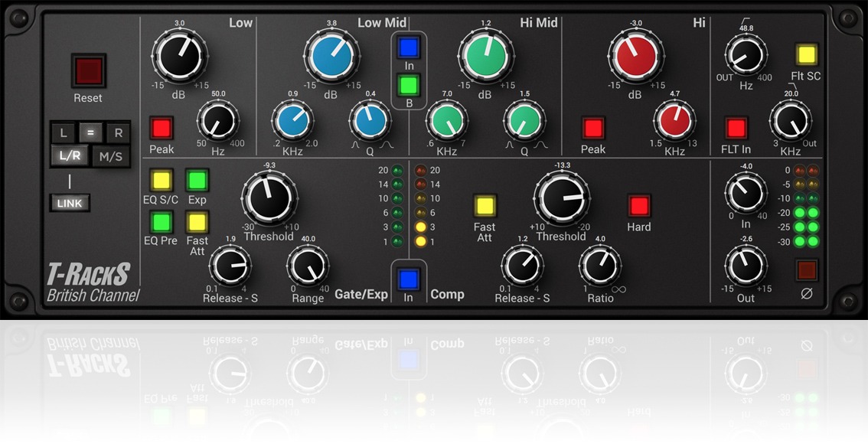Select the R channel button
Viewport: 868px width, 444px height.
(118, 132)
